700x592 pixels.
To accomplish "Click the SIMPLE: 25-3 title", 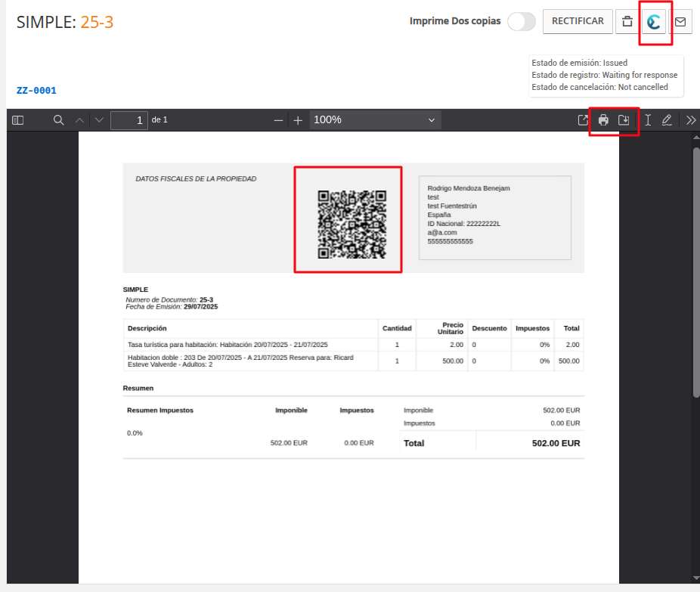I will pyautogui.click(x=65, y=22).
